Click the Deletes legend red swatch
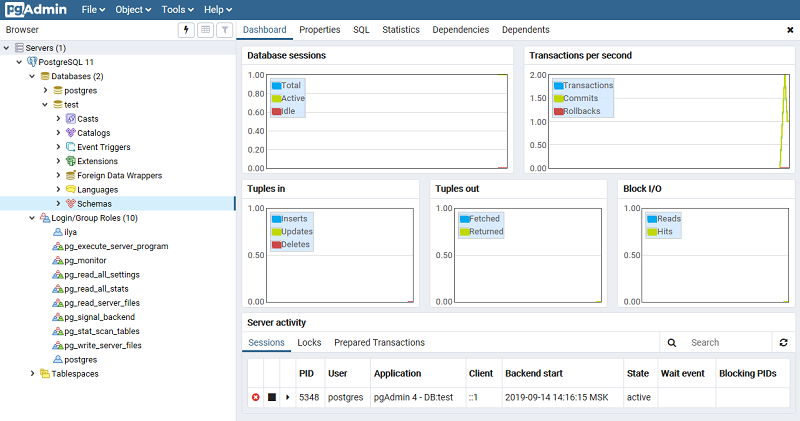This screenshot has height=421, width=800. pos(277,244)
